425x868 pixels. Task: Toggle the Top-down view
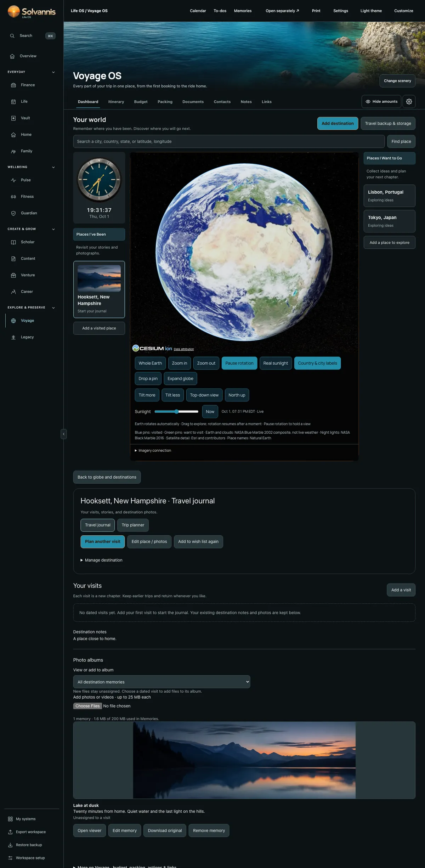[x=204, y=395]
